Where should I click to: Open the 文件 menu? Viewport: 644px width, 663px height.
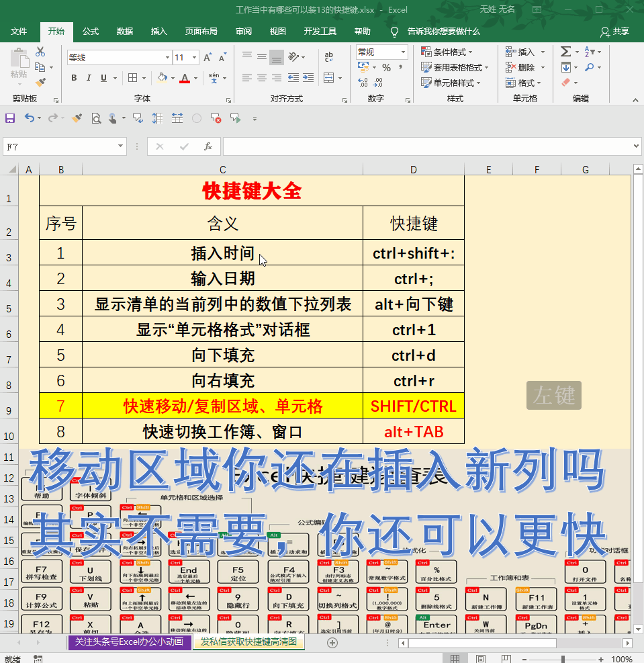tap(19, 32)
